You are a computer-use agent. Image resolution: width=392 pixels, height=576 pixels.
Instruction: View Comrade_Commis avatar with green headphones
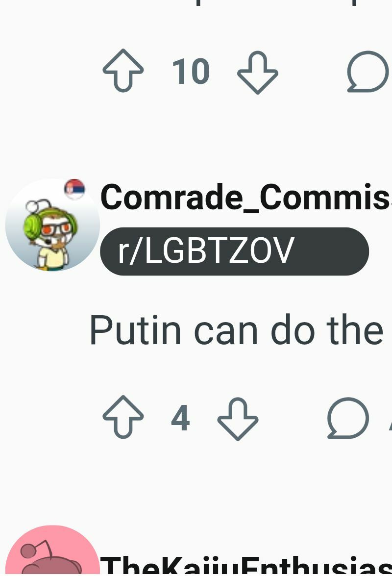pyautogui.click(x=52, y=225)
